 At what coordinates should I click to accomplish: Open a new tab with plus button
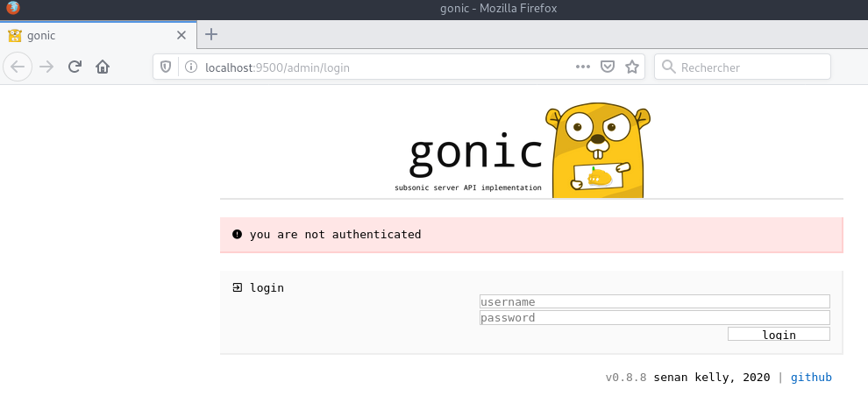coord(211,34)
